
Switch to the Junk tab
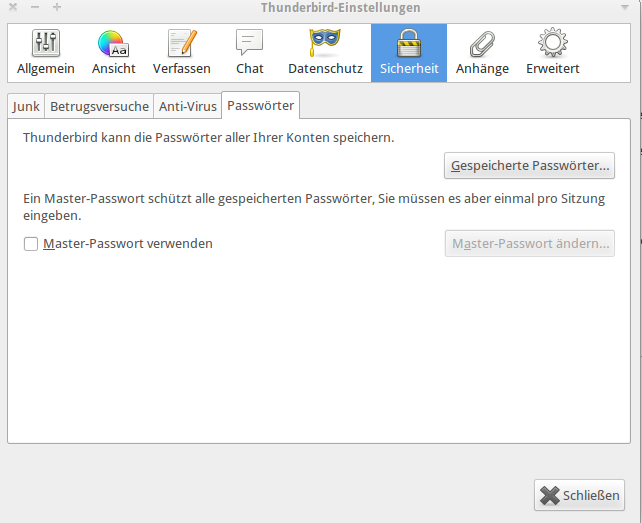coord(26,106)
